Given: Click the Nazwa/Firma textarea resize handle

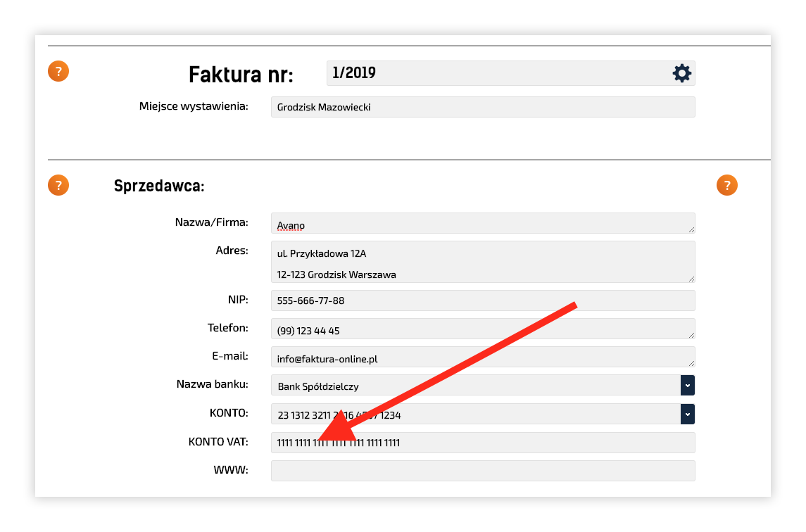Looking at the screenshot, I should [691, 230].
